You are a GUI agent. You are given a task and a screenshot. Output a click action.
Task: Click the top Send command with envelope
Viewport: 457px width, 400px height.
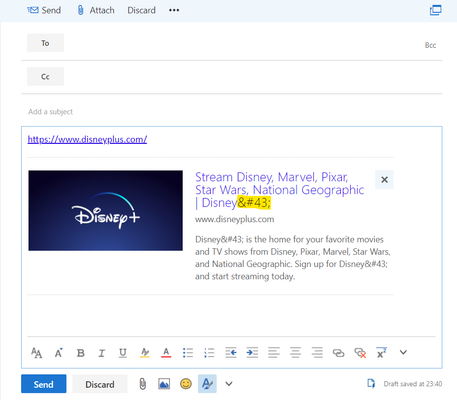(x=44, y=10)
